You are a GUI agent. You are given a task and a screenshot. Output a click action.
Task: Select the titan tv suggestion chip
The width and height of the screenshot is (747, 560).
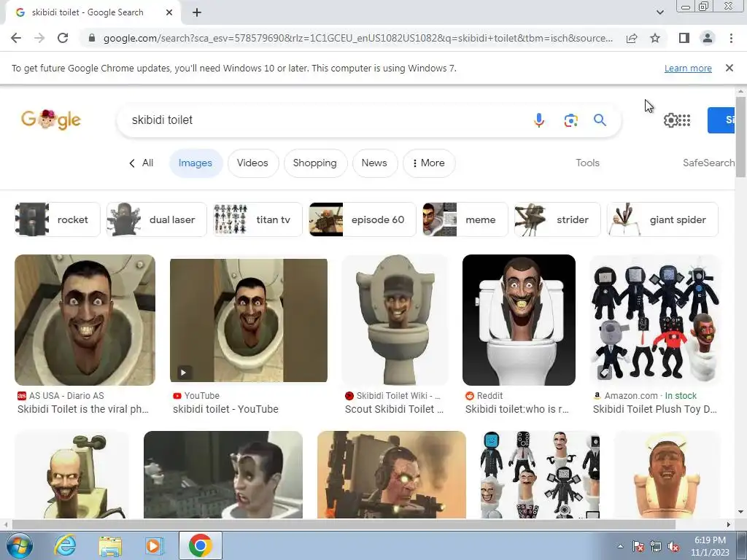click(x=258, y=219)
